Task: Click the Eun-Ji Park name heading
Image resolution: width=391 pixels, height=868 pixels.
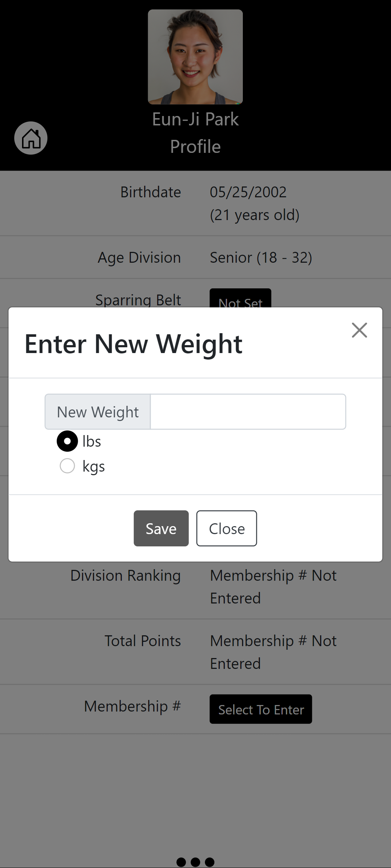Action: 195,119
